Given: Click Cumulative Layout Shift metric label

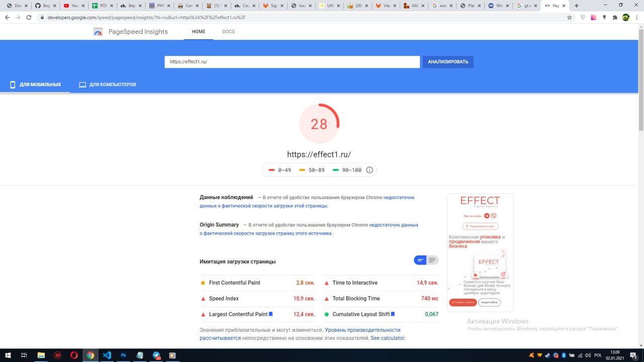Looking at the screenshot, I should click(x=361, y=314).
